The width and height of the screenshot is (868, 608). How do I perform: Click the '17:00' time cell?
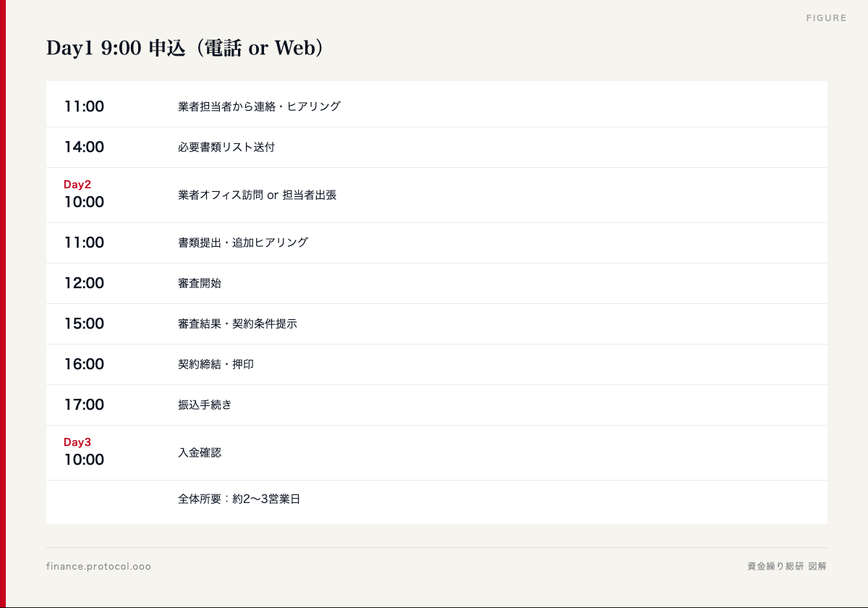(x=84, y=405)
